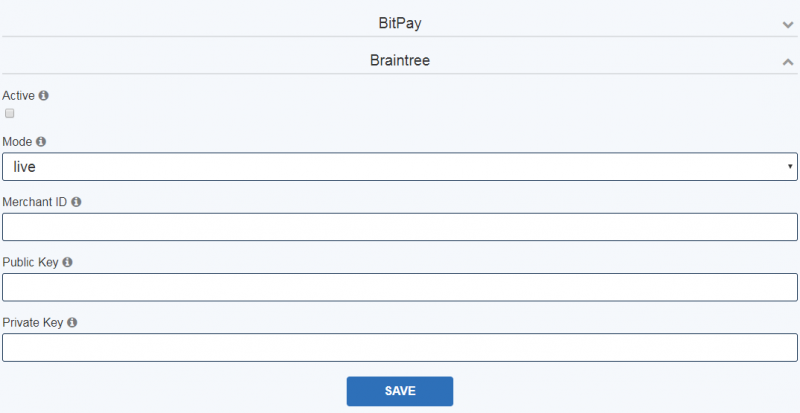Click the Private Key label text

33,322
